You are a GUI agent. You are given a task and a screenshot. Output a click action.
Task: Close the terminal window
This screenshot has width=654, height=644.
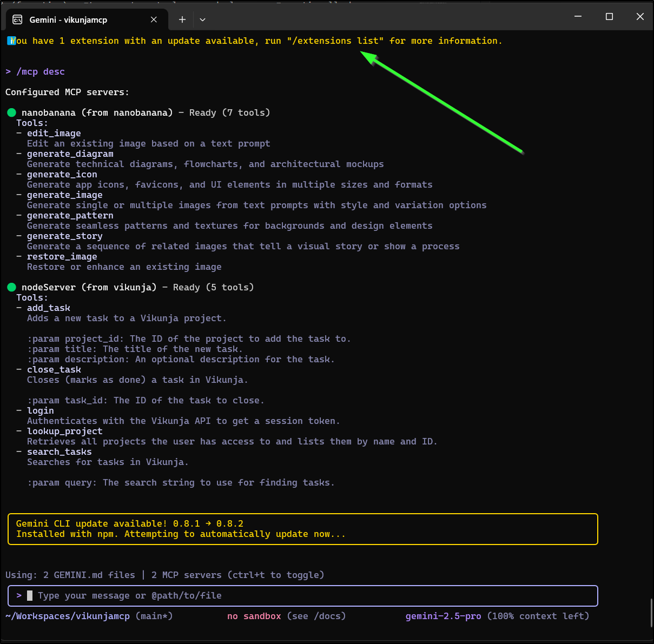(640, 16)
